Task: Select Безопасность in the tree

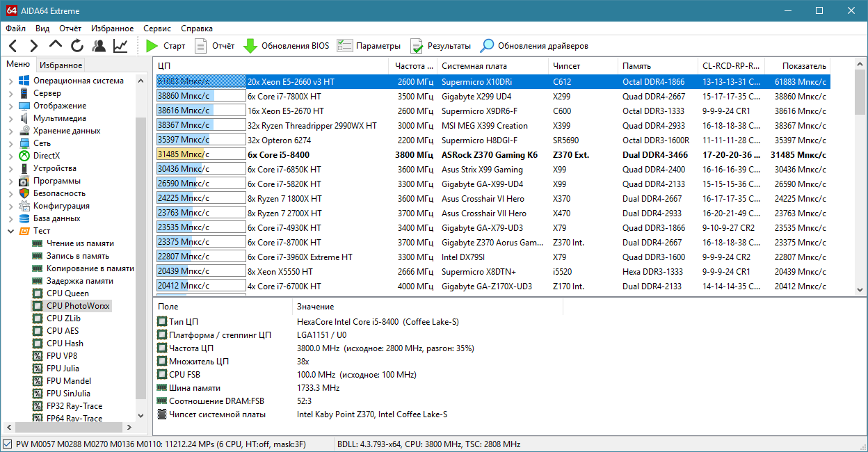Action: (x=59, y=193)
